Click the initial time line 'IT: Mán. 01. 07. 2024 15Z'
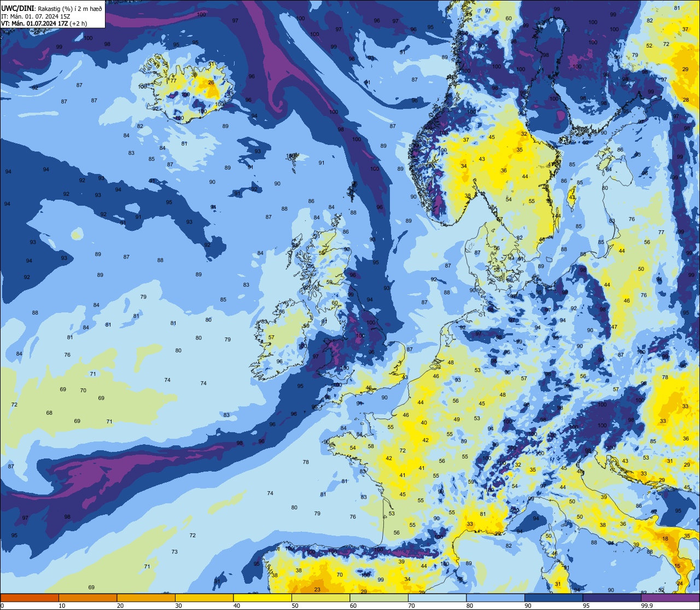This screenshot has height=610, width=700. pyautogui.click(x=36, y=16)
